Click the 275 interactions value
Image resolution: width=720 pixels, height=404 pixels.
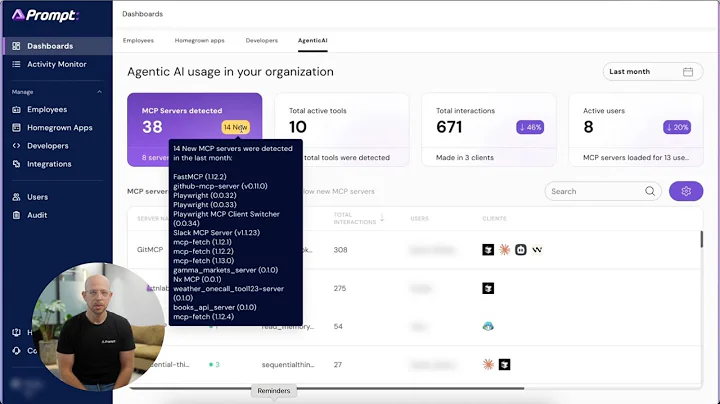click(x=340, y=288)
